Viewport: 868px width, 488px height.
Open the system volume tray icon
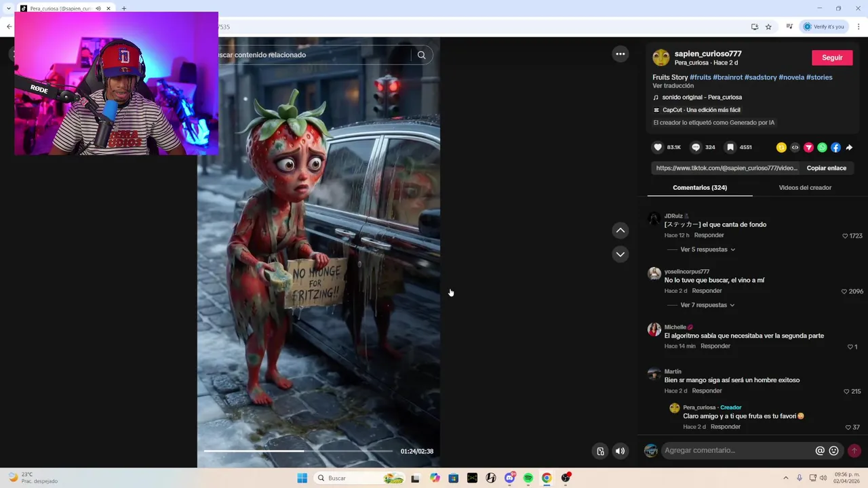tap(823, 478)
